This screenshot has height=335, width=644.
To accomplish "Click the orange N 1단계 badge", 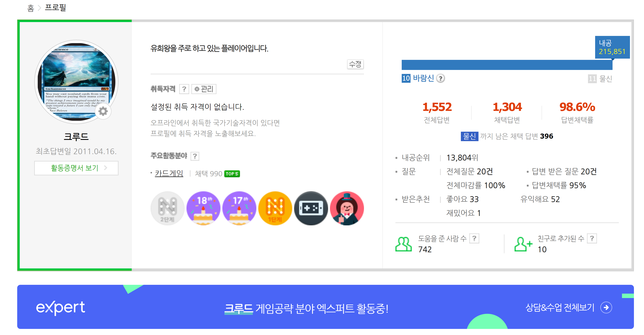I will pyautogui.click(x=275, y=208).
